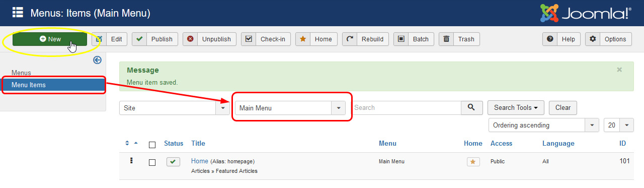Open the Help button
Screen dimensions: 644x188
(561, 39)
